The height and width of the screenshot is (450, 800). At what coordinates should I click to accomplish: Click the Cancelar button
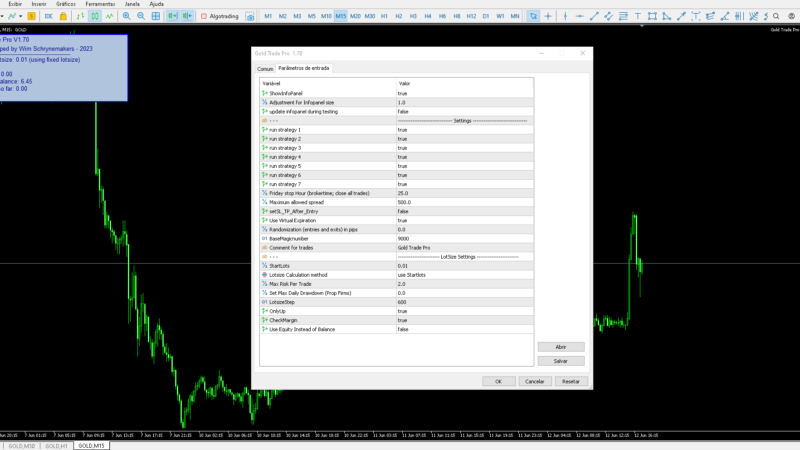535,381
